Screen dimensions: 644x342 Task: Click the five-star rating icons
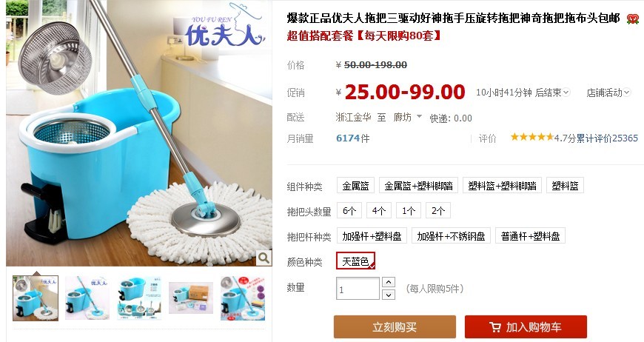tap(532, 137)
